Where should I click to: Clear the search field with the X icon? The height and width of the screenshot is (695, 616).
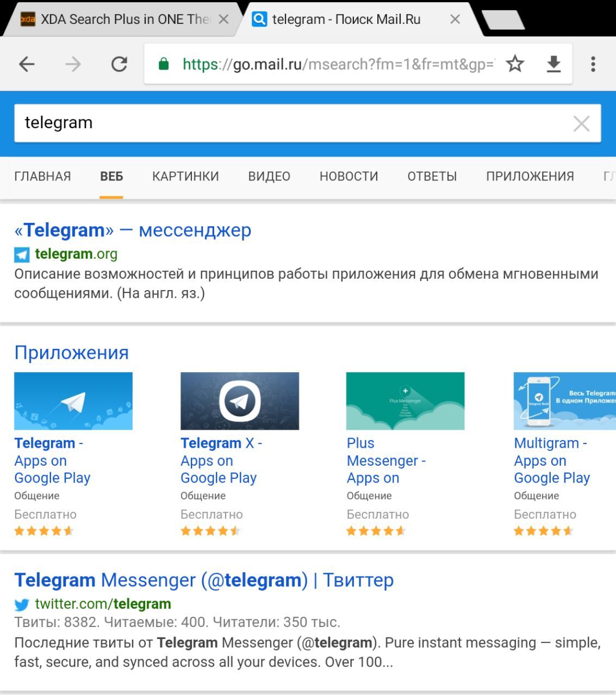click(x=581, y=123)
